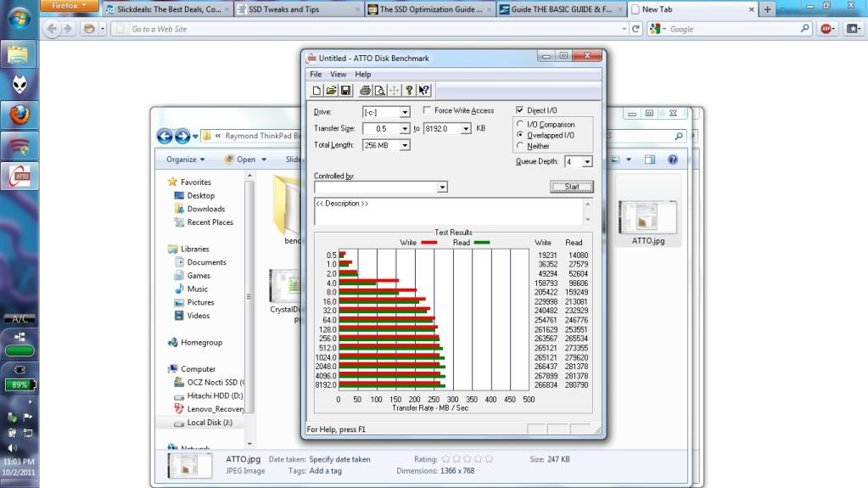Image resolution: width=868 pixels, height=488 pixels.
Task: Rate ATTO.jpg with the first star
Action: pyautogui.click(x=445, y=459)
